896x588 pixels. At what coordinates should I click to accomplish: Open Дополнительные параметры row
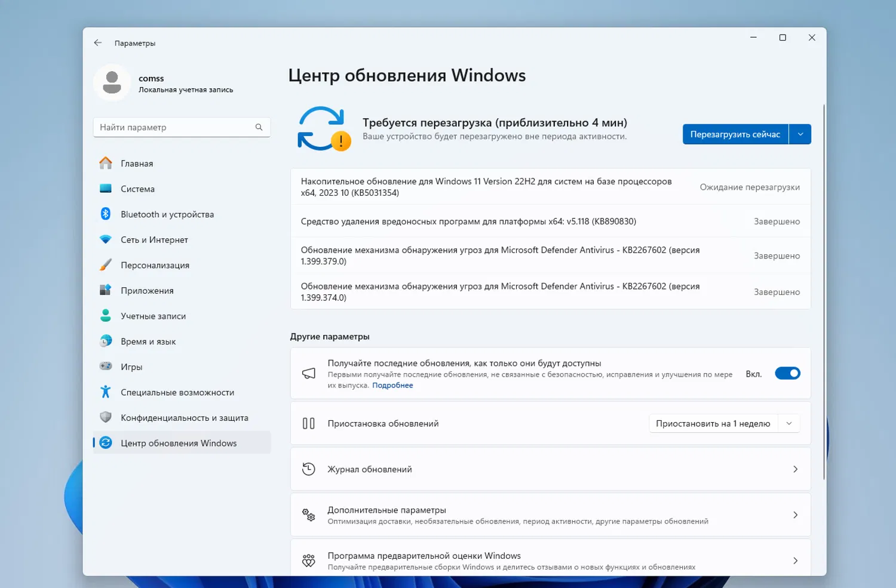(x=550, y=515)
